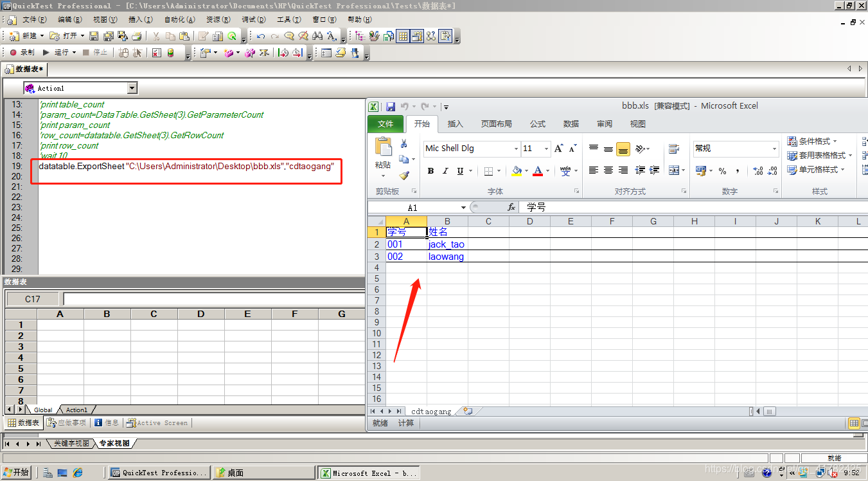Click Excel align text left icon
This screenshot has width=868, height=481.
click(x=594, y=170)
